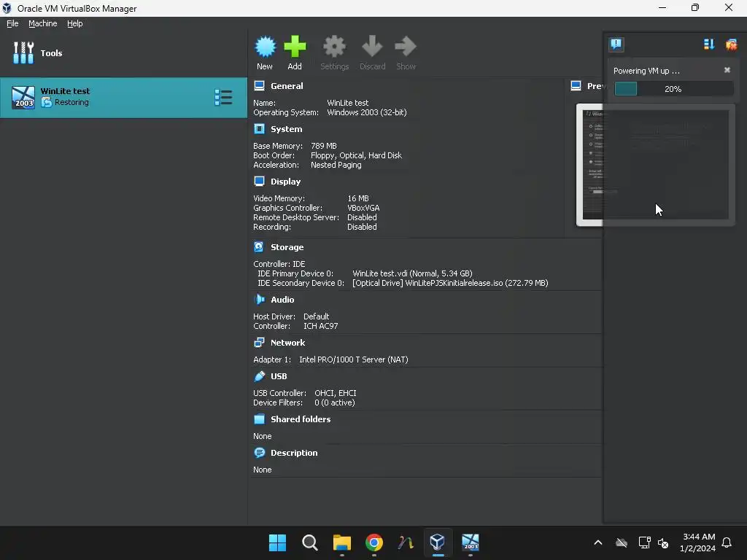Click the System section chip icon
The height and width of the screenshot is (560, 747).
click(259, 128)
